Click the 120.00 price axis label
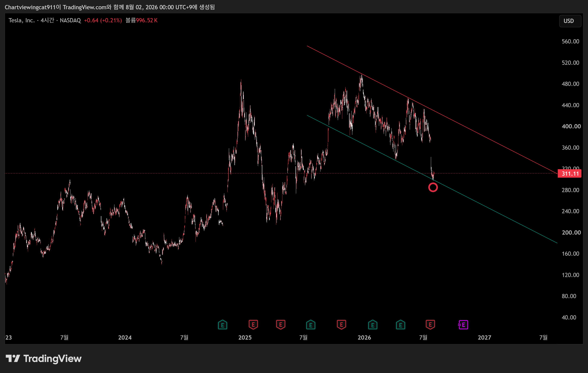This screenshot has width=588, height=373. click(570, 275)
